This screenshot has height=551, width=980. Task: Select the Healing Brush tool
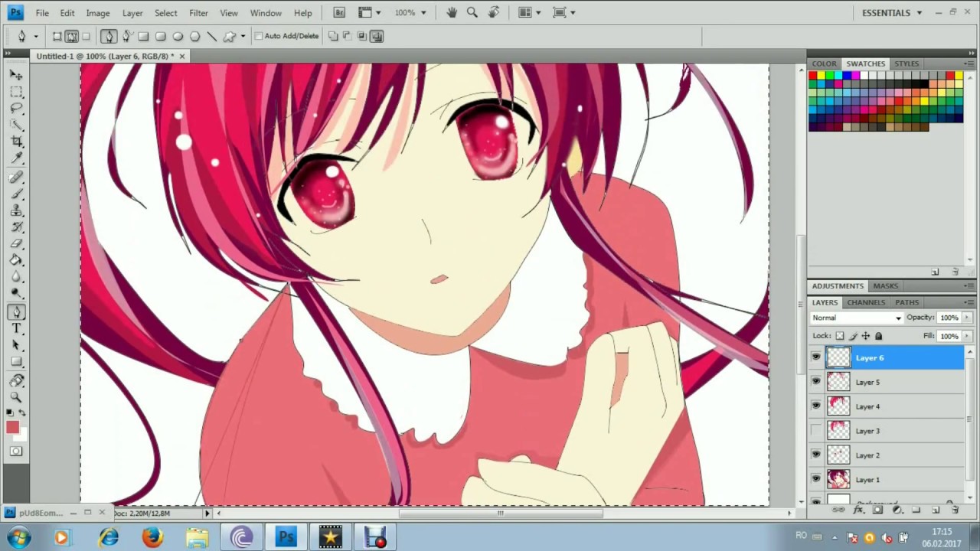pos(16,178)
